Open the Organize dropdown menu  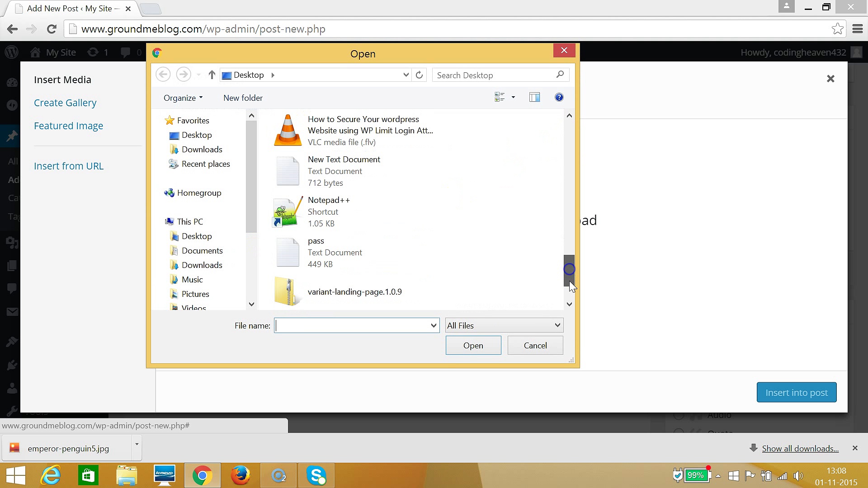pos(183,98)
